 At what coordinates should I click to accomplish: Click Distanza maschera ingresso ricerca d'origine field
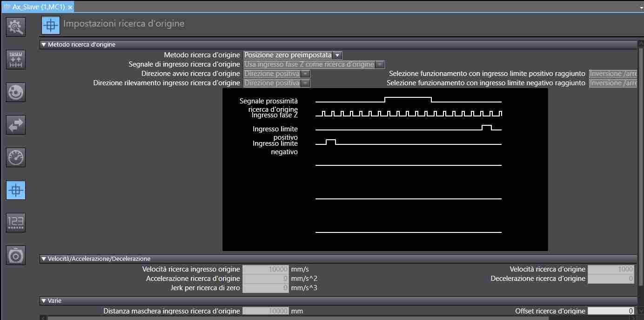pos(266,311)
